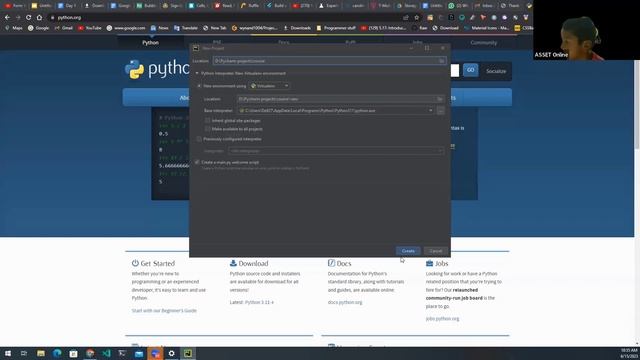
Task: Click the Chrome forward arrow
Action: [18, 18]
